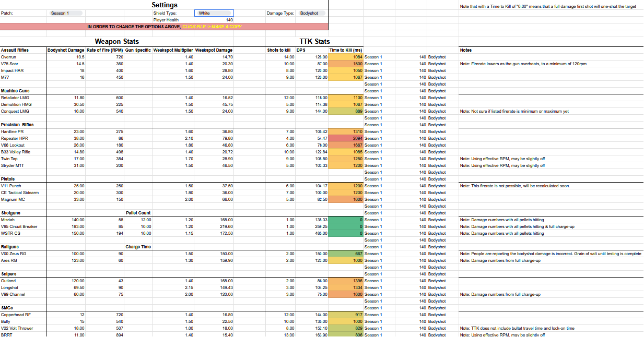
Task: Click the Gun Specific column header
Action: 138,50
